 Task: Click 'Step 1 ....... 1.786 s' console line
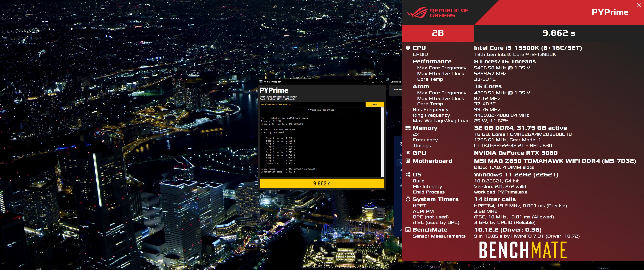tap(280, 138)
